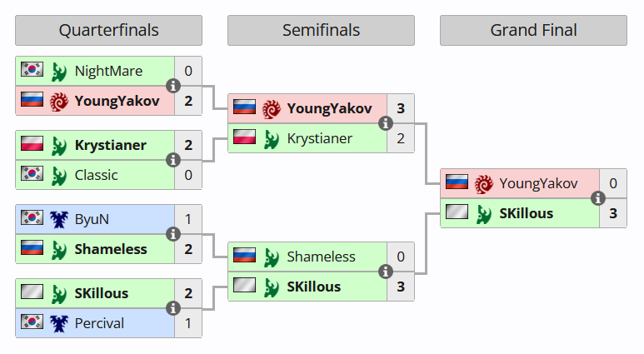Click NightMare's score of 0
This screenshot has width=644, height=354.
188,71
